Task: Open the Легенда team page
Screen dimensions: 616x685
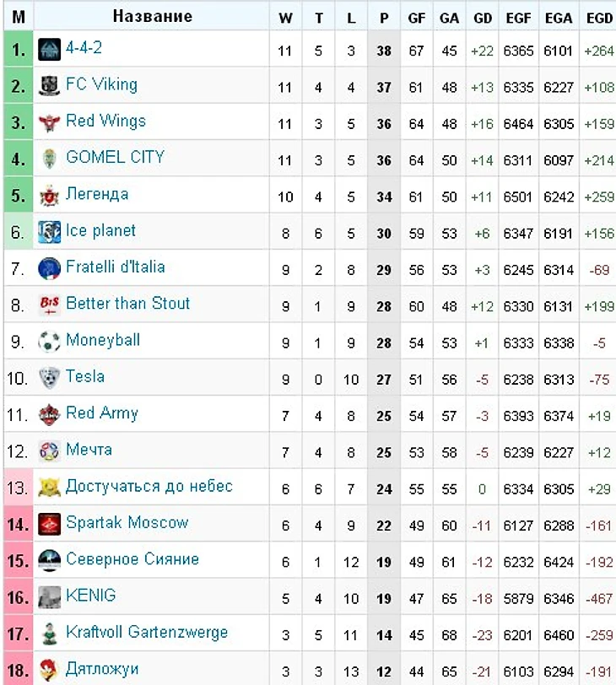Action: (97, 193)
